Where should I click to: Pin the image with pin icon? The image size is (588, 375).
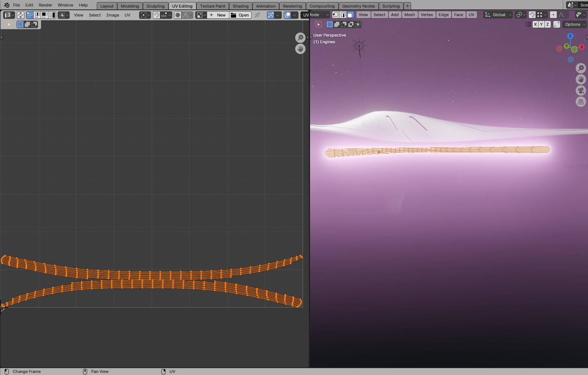(257, 15)
